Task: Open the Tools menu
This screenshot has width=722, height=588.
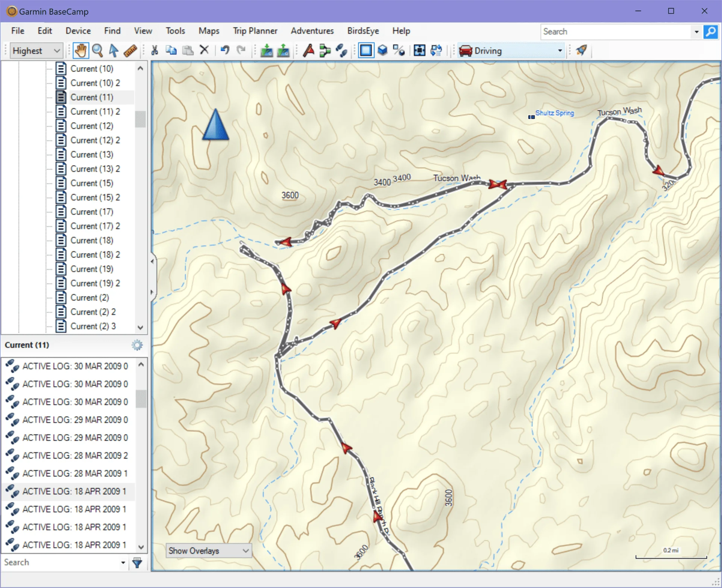Action: [x=175, y=31]
